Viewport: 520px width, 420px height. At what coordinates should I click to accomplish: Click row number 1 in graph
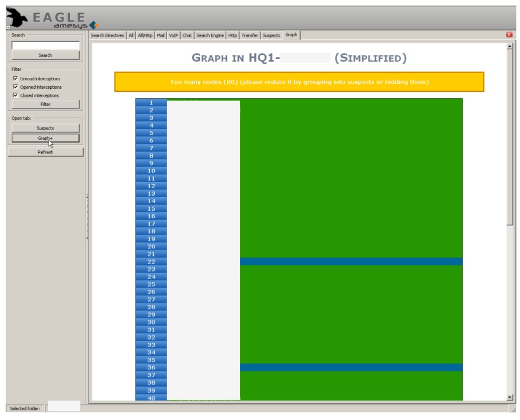(151, 103)
